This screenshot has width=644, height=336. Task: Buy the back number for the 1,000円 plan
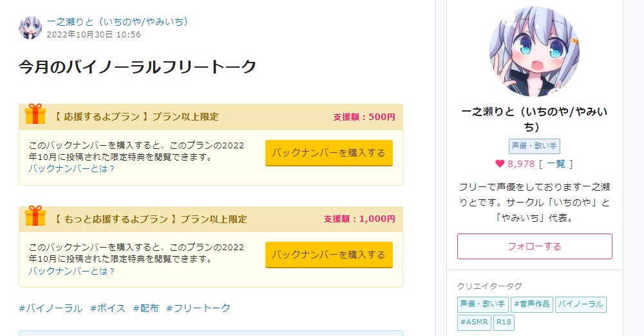[328, 255]
